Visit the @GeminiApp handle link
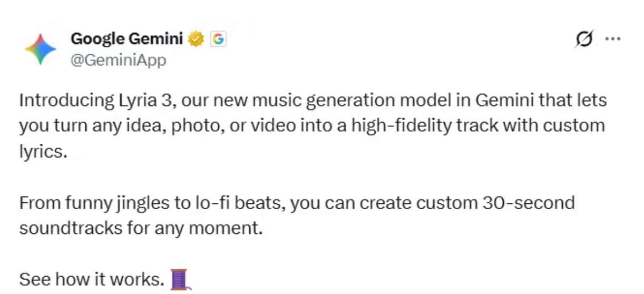The width and height of the screenshot is (644, 294). [x=118, y=60]
